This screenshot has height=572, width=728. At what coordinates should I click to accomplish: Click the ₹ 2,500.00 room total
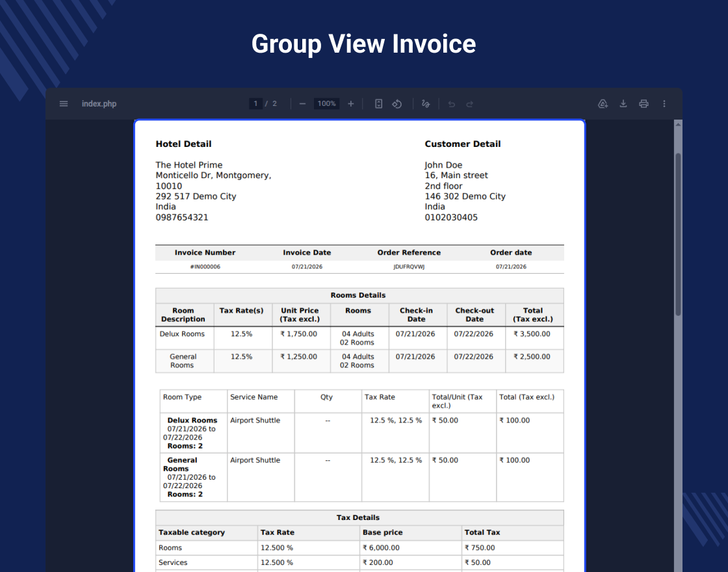tap(532, 357)
